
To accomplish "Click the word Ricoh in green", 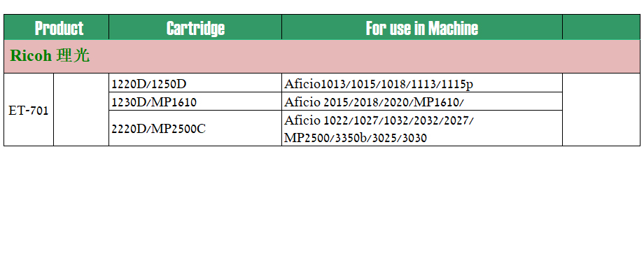I will 31,55.
